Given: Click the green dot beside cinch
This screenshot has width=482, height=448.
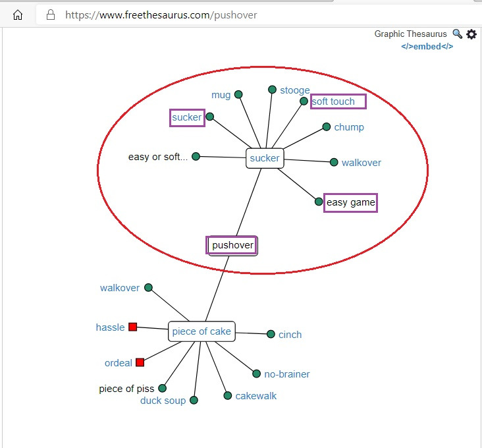Looking at the screenshot, I should tap(271, 334).
